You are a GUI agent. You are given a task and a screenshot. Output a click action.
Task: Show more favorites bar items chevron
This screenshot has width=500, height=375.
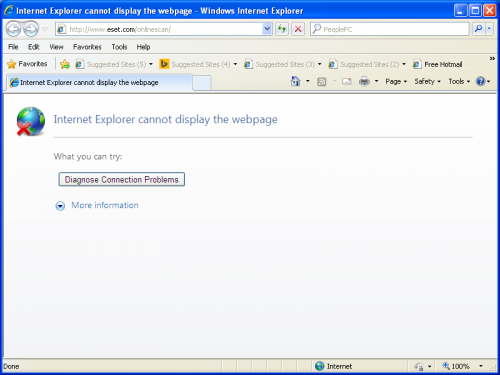[x=492, y=59]
